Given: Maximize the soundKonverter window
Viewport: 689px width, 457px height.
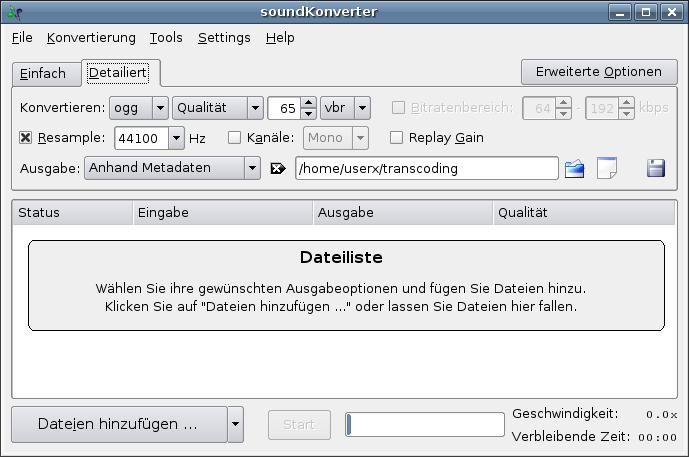Looking at the screenshot, I should (x=646, y=12).
